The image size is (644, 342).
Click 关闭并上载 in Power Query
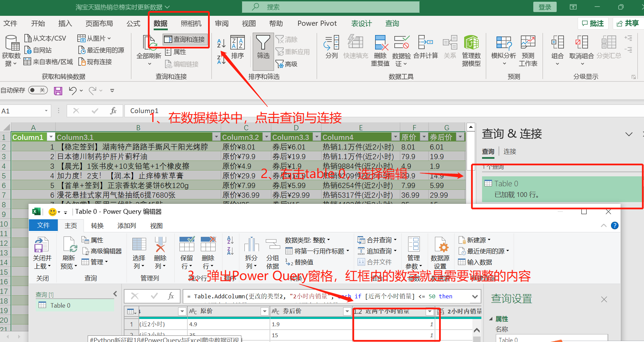pos(42,254)
